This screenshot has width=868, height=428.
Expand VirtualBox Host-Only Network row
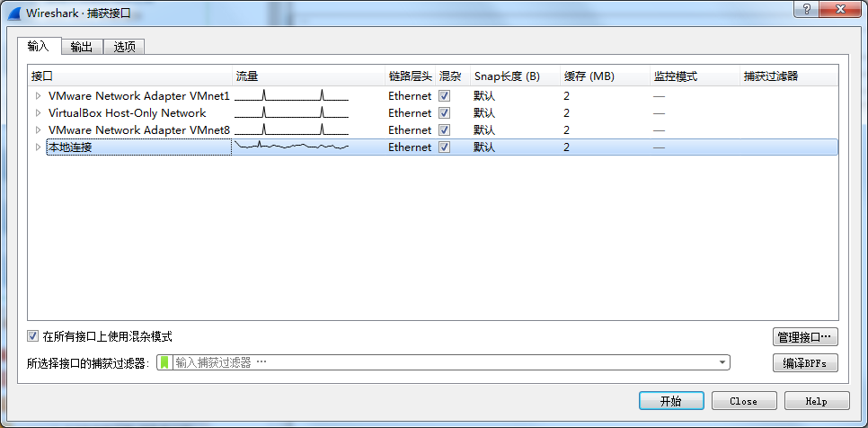(39, 113)
